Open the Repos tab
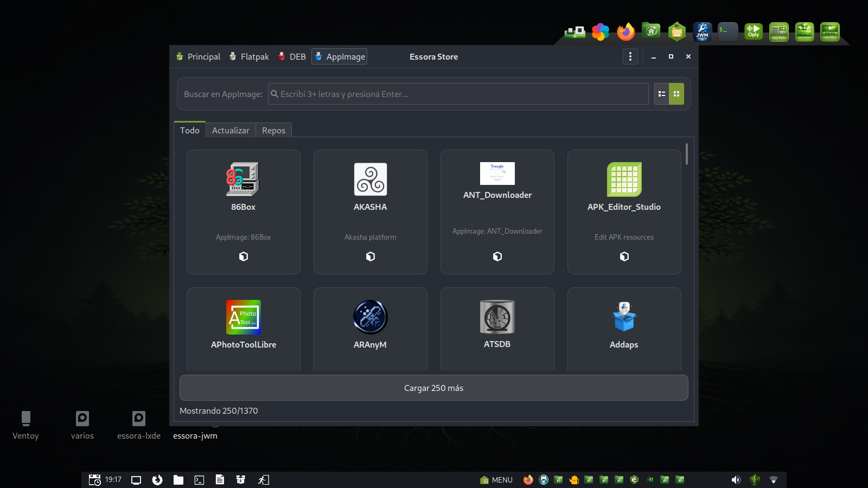 tap(273, 130)
